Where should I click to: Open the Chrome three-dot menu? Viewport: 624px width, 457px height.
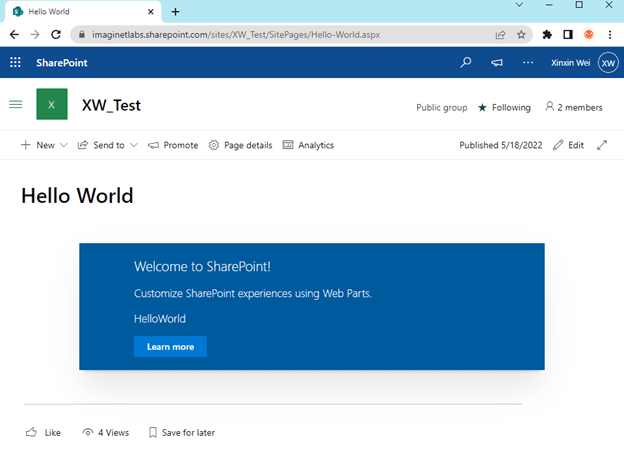point(610,35)
